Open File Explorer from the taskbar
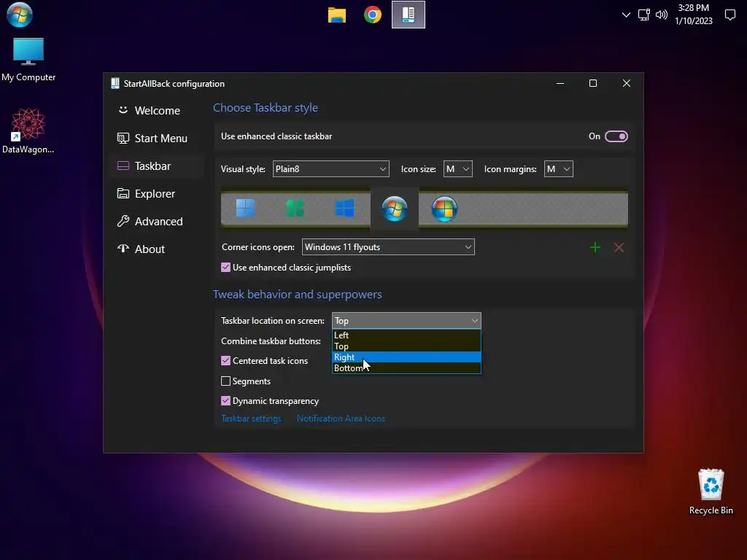747x560 pixels. pyautogui.click(x=337, y=15)
